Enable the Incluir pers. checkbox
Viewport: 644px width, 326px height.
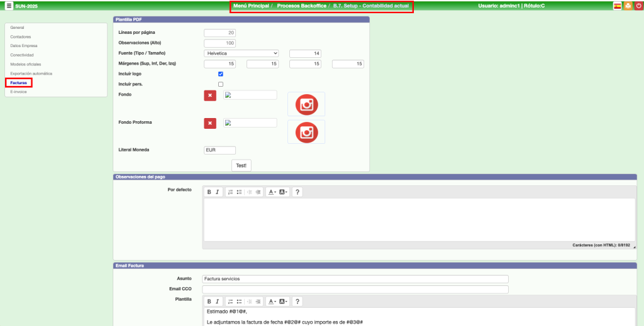click(221, 84)
